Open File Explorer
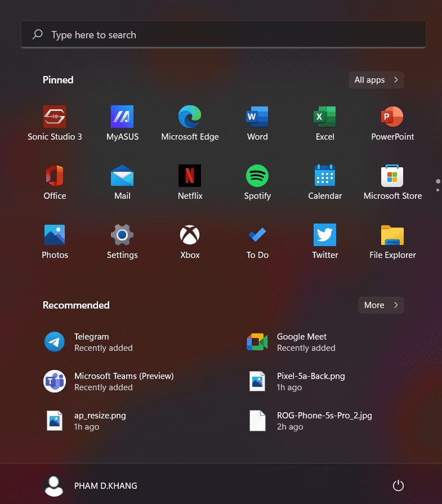 (392, 242)
